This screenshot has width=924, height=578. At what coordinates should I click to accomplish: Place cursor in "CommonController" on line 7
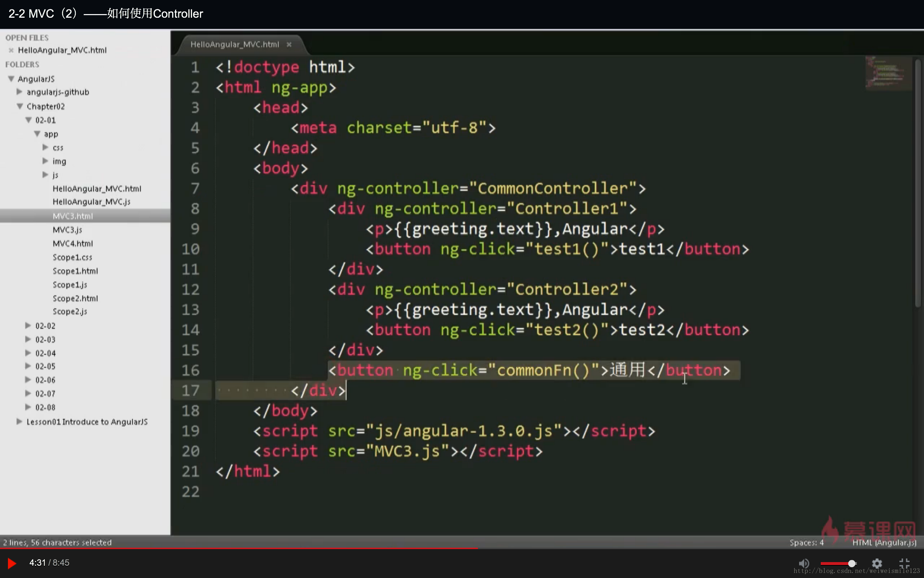pos(553,189)
